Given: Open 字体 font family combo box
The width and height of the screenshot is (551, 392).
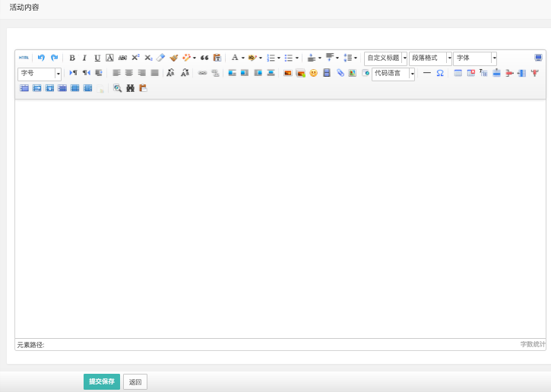Looking at the screenshot, I should (475, 58).
